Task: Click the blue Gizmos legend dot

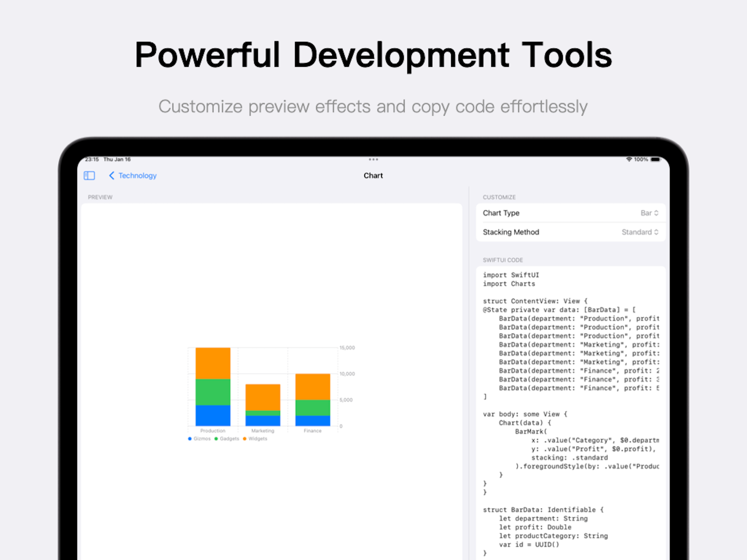Action: click(190, 439)
